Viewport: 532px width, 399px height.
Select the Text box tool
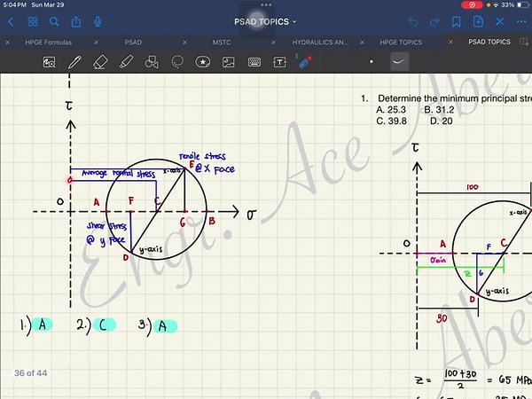point(279,62)
